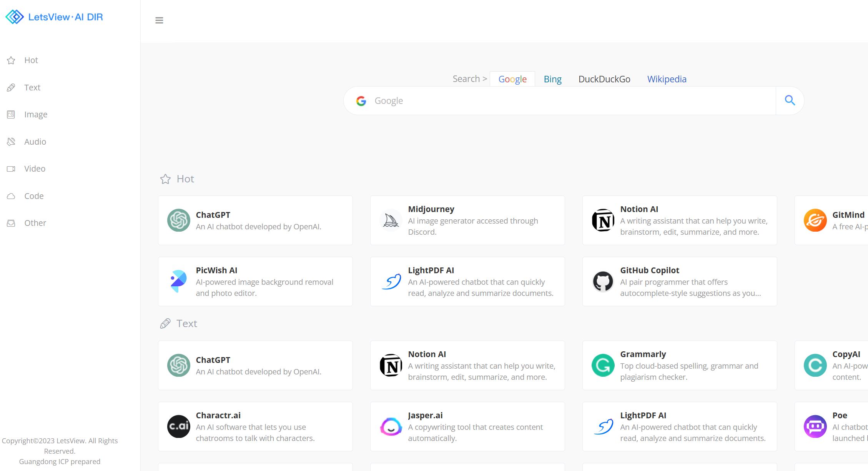Select the Code cloud icon in the sidebar
868x471 pixels.
coord(11,196)
